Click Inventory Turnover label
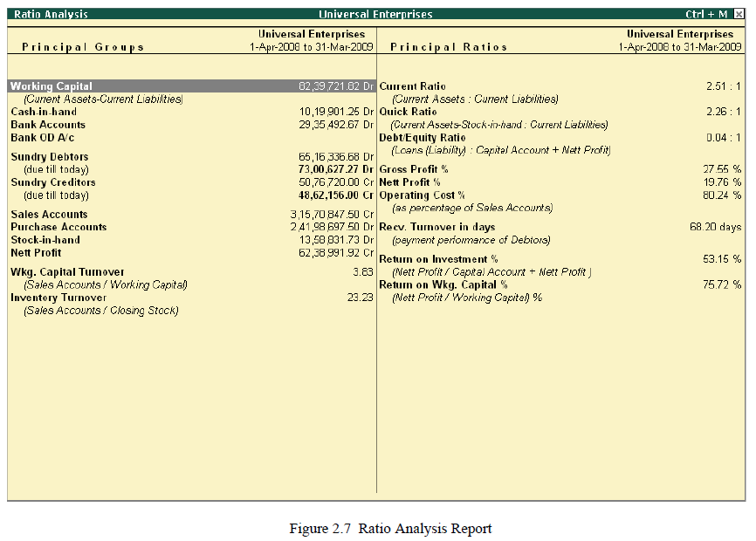Screen dimensions: 756x541 click(58, 298)
